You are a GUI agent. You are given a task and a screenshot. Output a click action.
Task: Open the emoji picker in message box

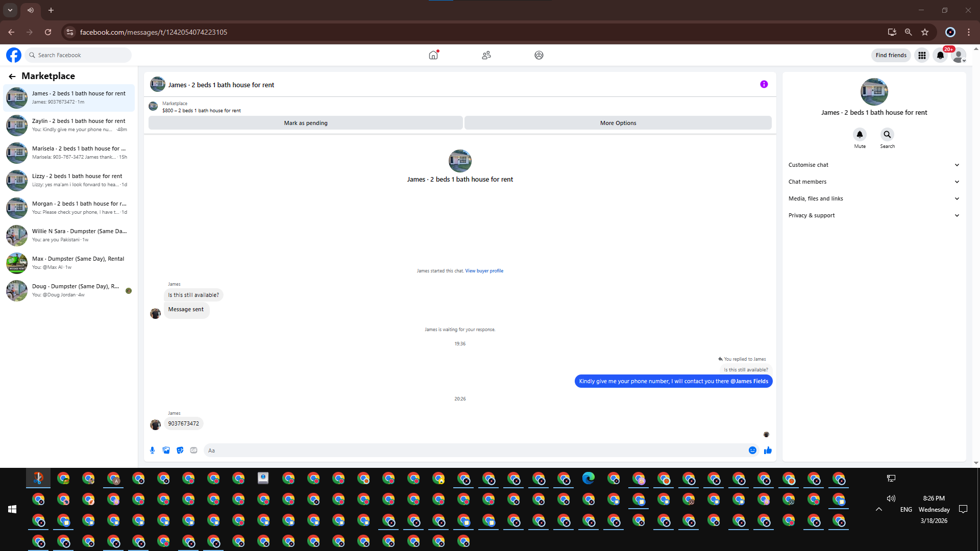[752, 450]
